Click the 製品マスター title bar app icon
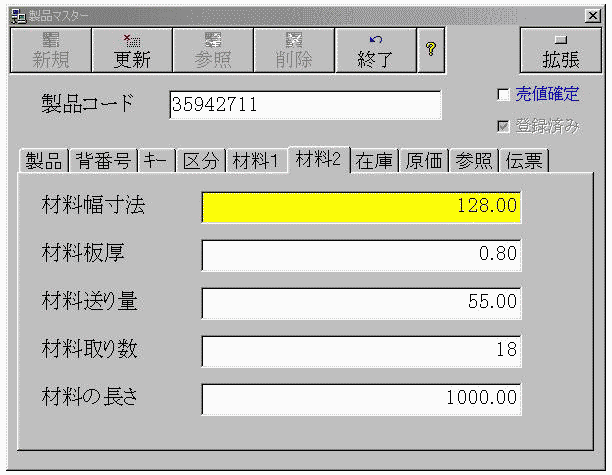Viewport: 612px width, 475px height. 18,16
